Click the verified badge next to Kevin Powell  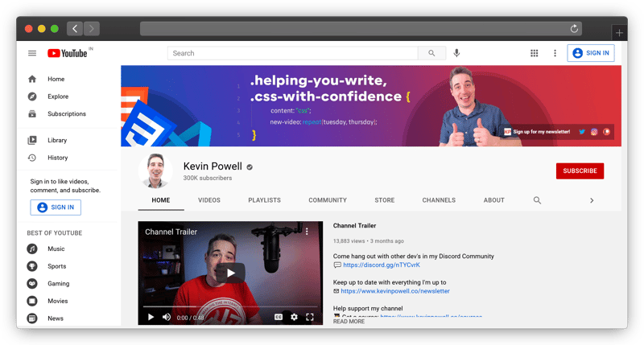click(x=250, y=167)
